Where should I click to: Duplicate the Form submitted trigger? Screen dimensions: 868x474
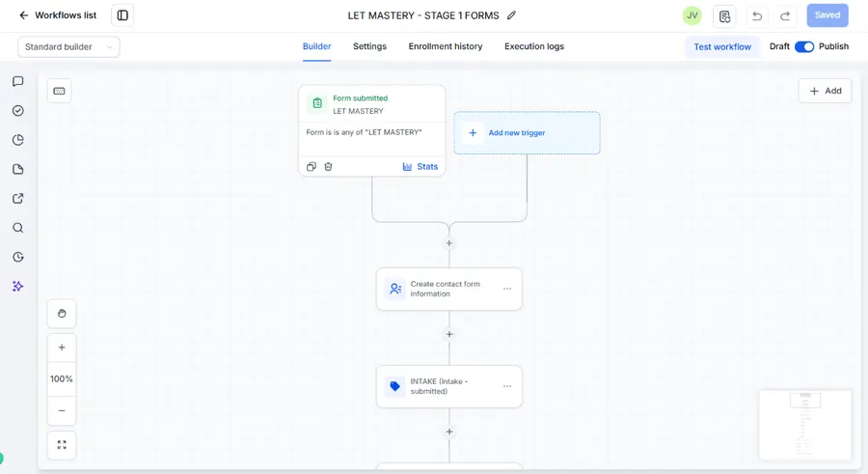click(312, 166)
